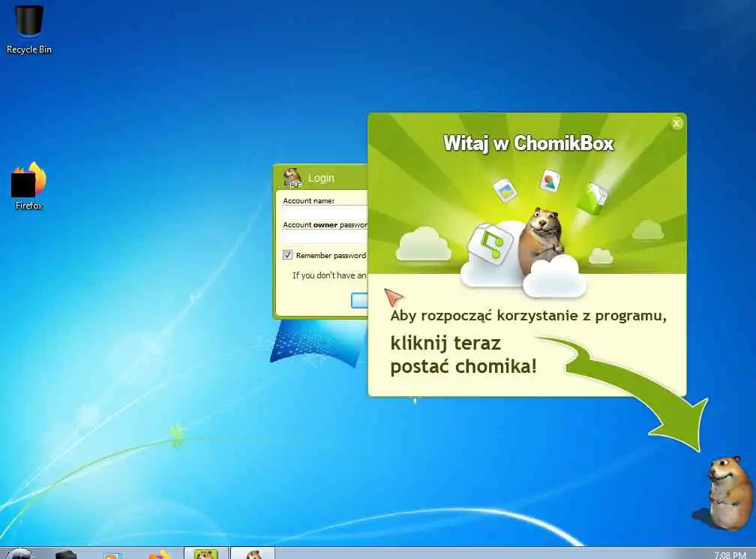The image size is (756, 559).
Task: Click the 'Aby rozpocząć korzystanie z programu' text
Action: point(528,316)
